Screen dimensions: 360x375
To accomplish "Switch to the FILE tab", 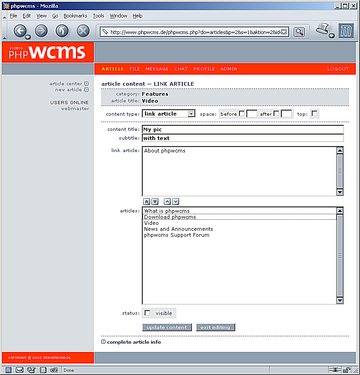I will [x=134, y=69].
